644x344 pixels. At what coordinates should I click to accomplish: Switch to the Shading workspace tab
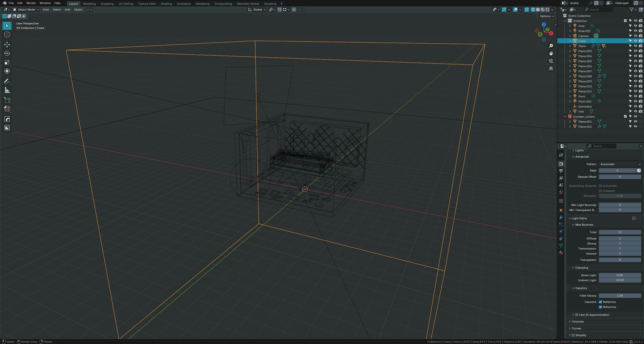pyautogui.click(x=166, y=4)
